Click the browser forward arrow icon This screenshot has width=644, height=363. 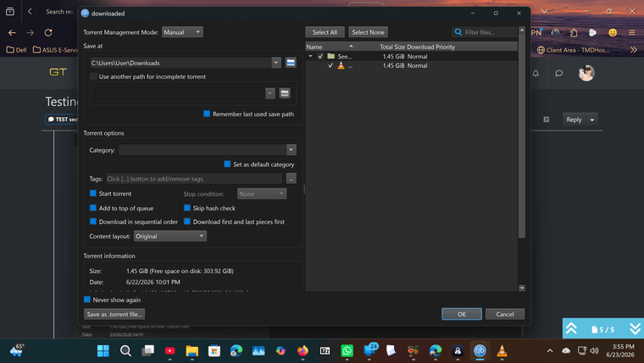click(30, 32)
